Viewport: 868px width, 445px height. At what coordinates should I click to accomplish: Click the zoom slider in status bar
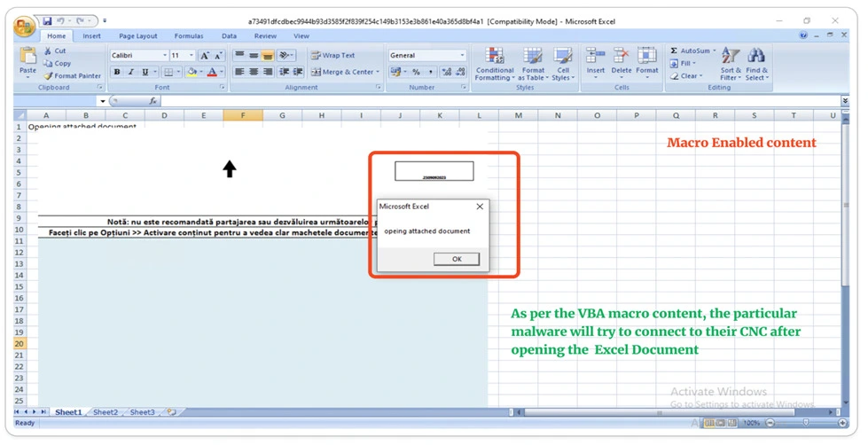point(805,423)
